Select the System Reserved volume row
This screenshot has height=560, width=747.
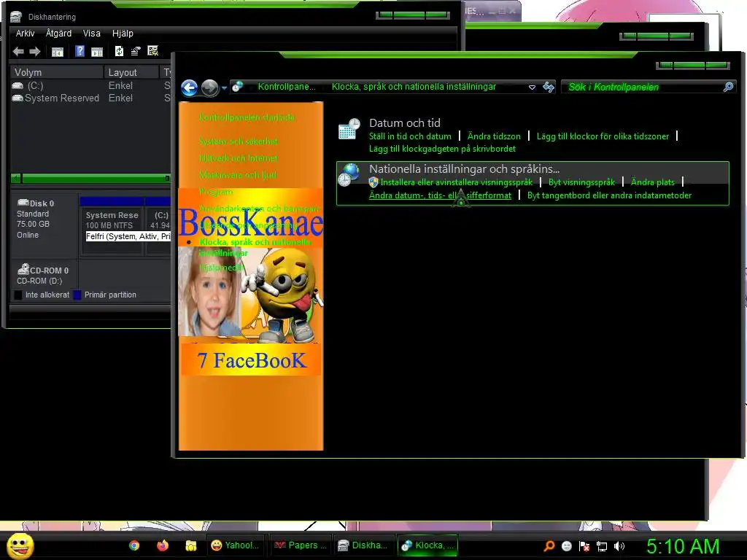coord(90,98)
